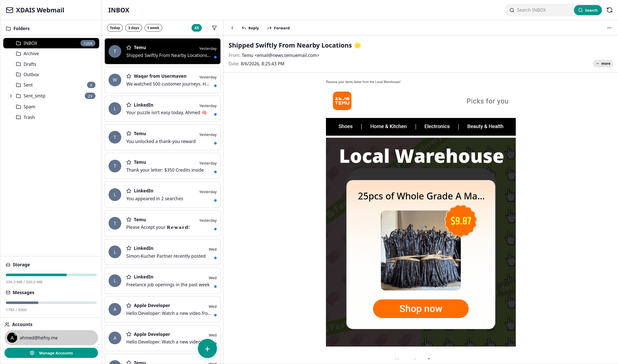Open the filter funnel icon
Screen dimensions: 618x364
pyautogui.click(x=214, y=28)
